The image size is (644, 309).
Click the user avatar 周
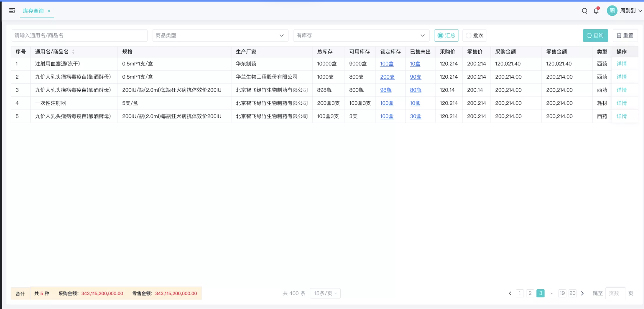612,11
